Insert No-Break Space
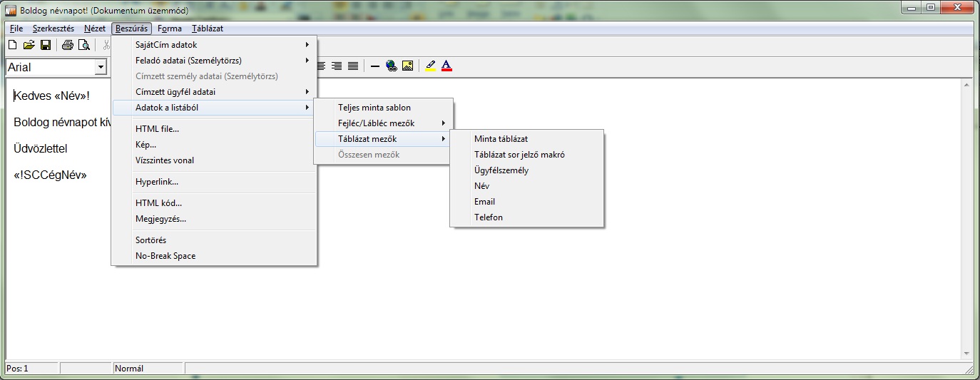Viewport: 980px width, 380px height. 214,256
